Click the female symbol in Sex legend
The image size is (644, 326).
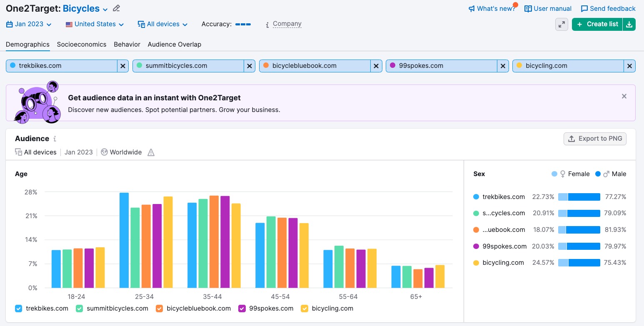coord(563,174)
